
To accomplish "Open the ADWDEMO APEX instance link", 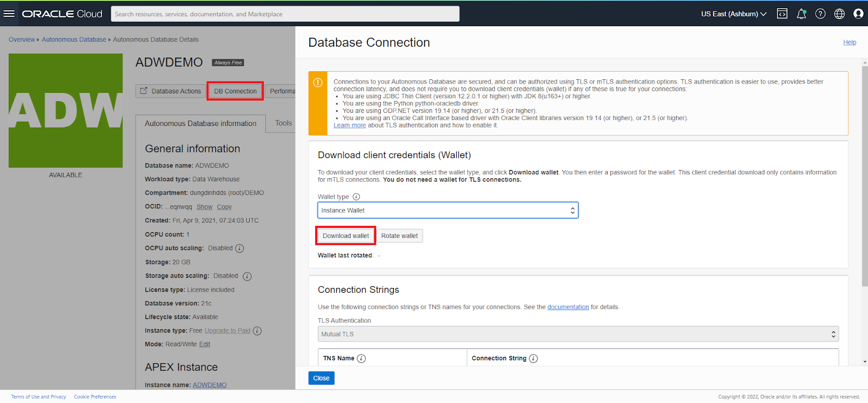I will tap(209, 385).
